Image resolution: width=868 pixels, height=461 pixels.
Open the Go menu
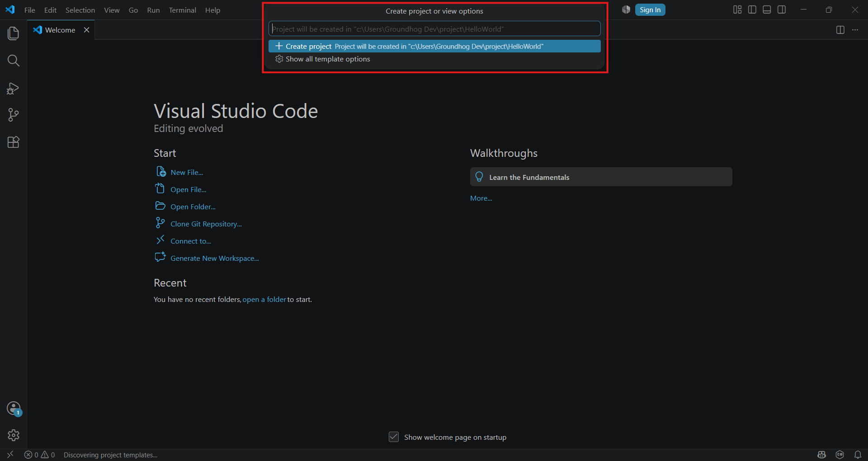click(x=133, y=10)
